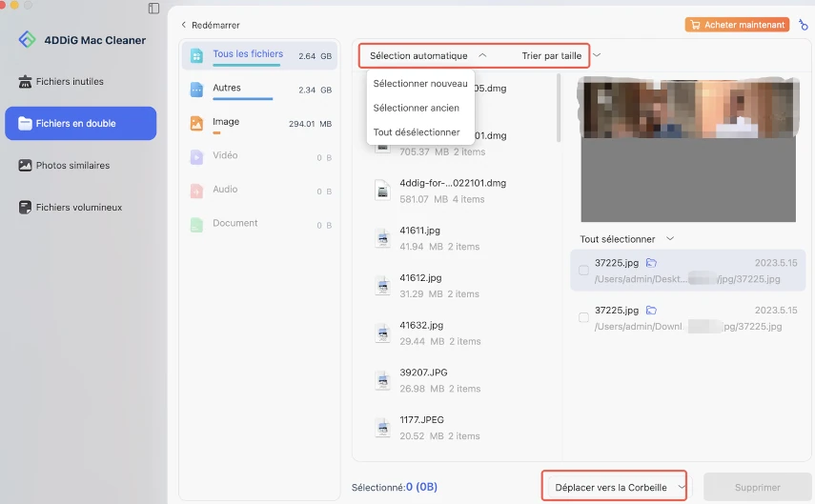Select the Tous les fichiers category
The height and width of the screenshot is (504, 815).
click(x=259, y=55)
